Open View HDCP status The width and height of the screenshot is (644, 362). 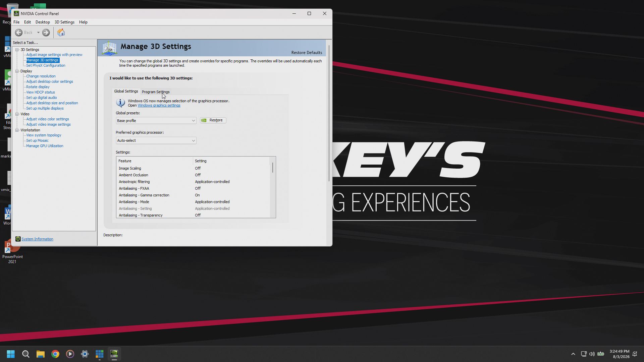pyautogui.click(x=41, y=92)
